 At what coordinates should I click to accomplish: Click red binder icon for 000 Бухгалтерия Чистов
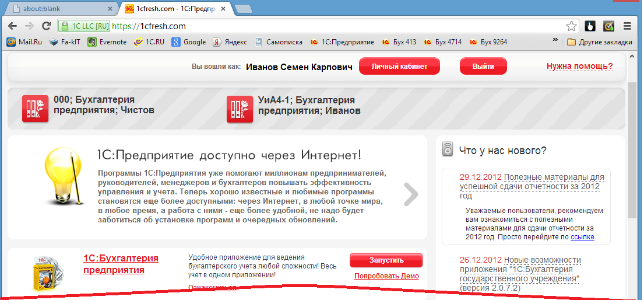point(36,109)
